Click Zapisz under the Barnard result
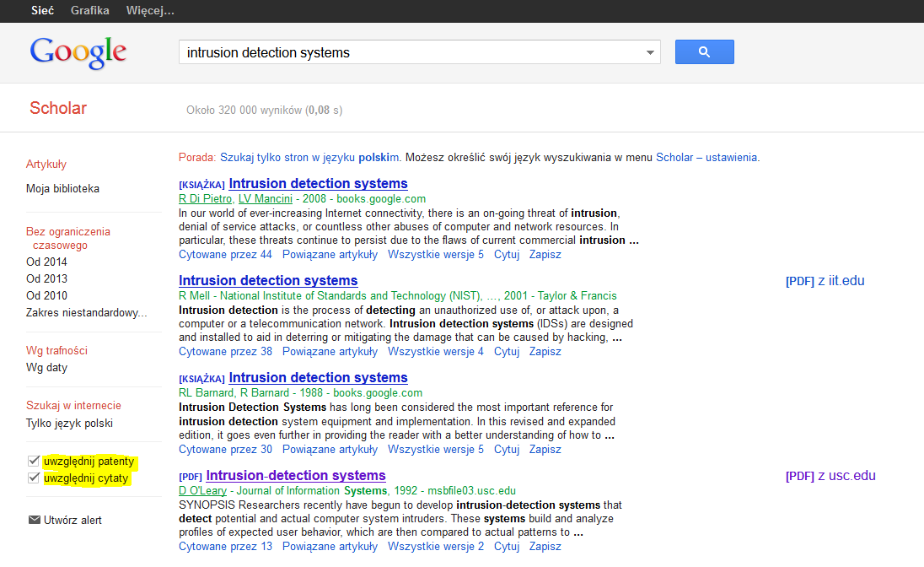Screen dimensions: 924x567 [x=545, y=449]
